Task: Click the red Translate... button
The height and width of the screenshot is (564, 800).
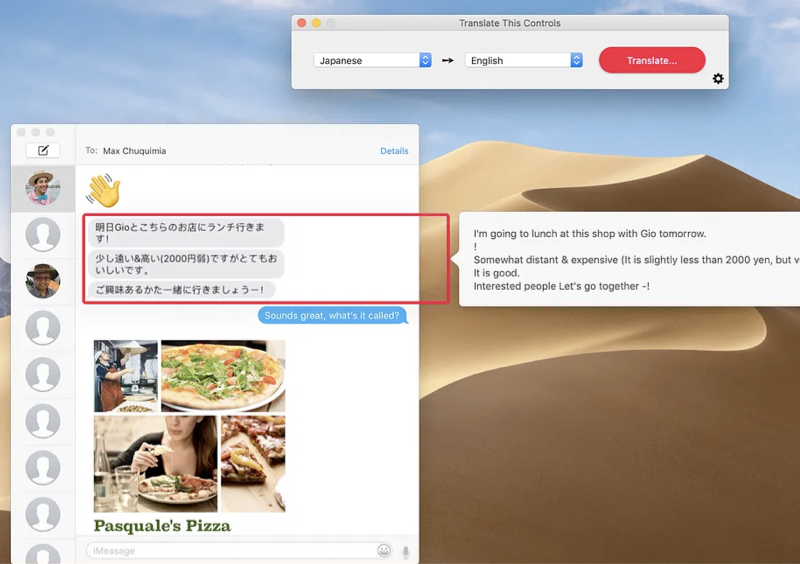Action: coord(652,60)
